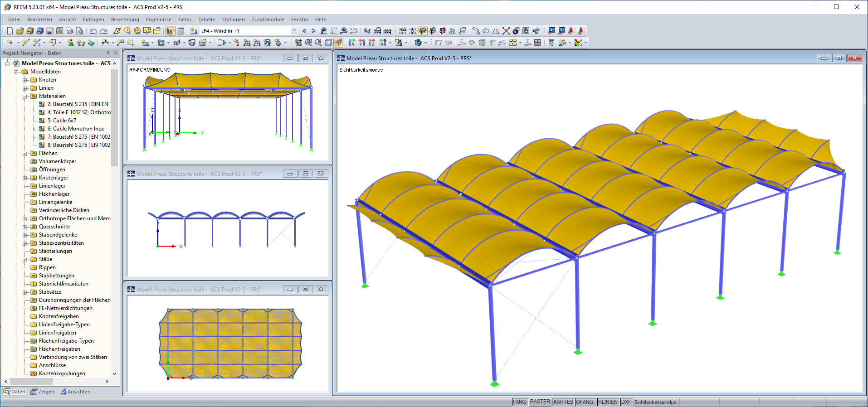
Task: Toggle the table display button
Action: click(180, 31)
